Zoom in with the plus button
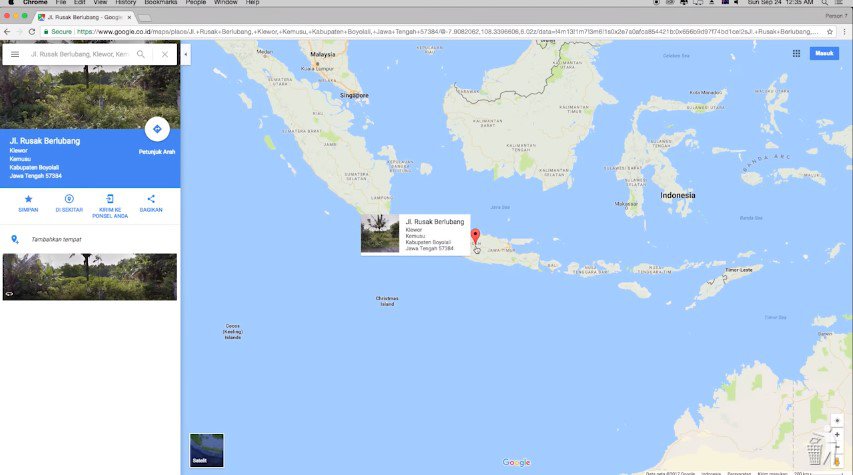 tap(837, 435)
